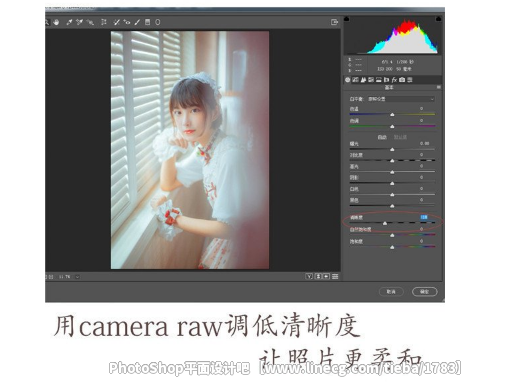Open the Tone Curve panel tab
This screenshot has width=517, height=387.
click(x=355, y=80)
